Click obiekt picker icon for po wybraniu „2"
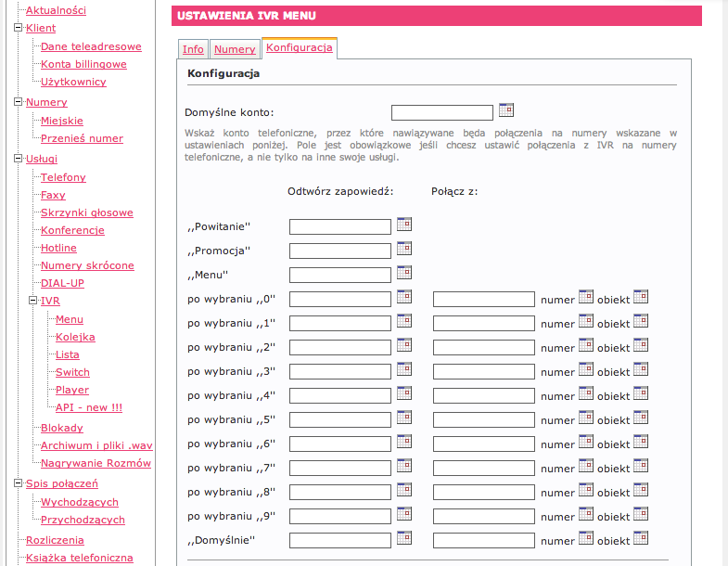This screenshot has height=566, width=728. pyautogui.click(x=641, y=345)
